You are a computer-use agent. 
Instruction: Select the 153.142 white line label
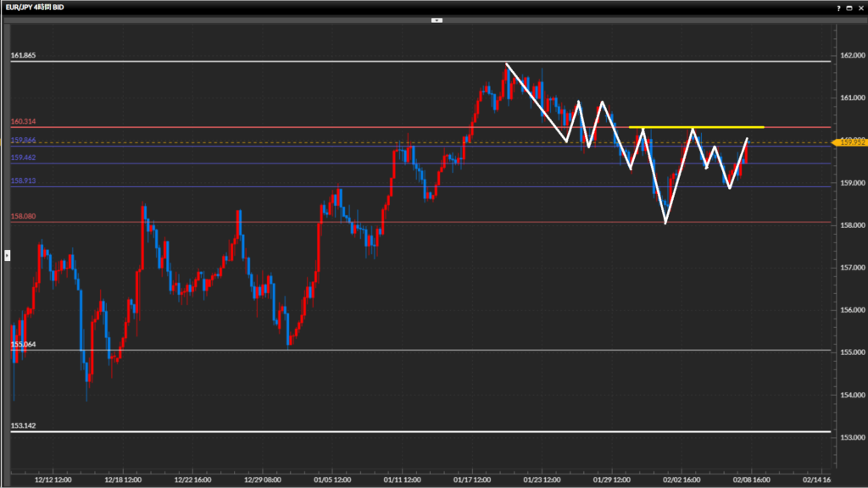[23, 426]
